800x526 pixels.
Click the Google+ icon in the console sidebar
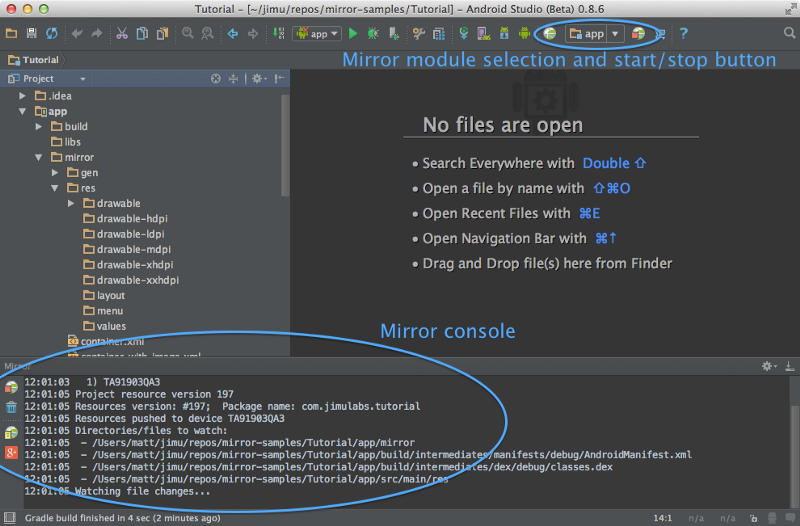(x=11, y=452)
